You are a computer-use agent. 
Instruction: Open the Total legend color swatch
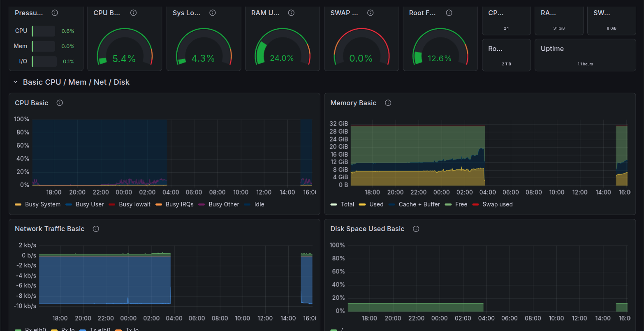(x=334, y=204)
